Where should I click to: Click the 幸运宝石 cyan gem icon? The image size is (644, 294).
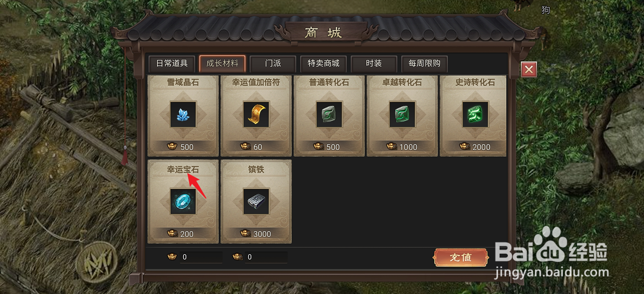pos(183,202)
